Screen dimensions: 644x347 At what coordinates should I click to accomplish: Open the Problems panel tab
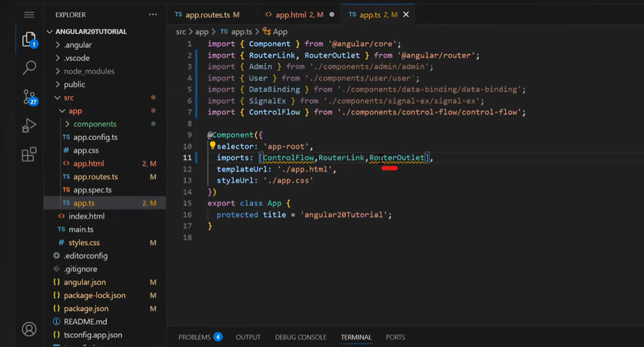(195, 337)
